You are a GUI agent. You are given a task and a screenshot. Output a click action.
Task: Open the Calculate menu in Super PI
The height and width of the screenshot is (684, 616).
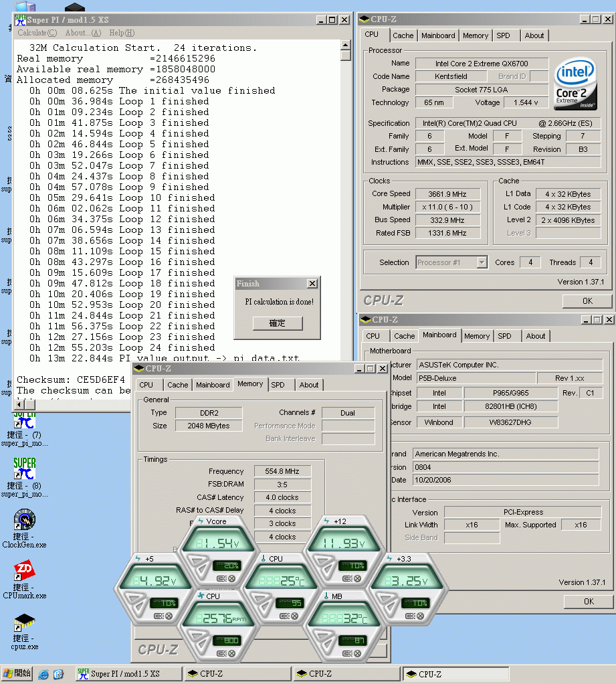click(37, 33)
